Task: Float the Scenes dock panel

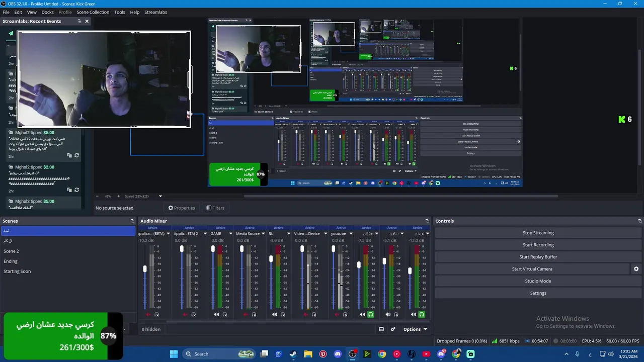Action: 132,221
